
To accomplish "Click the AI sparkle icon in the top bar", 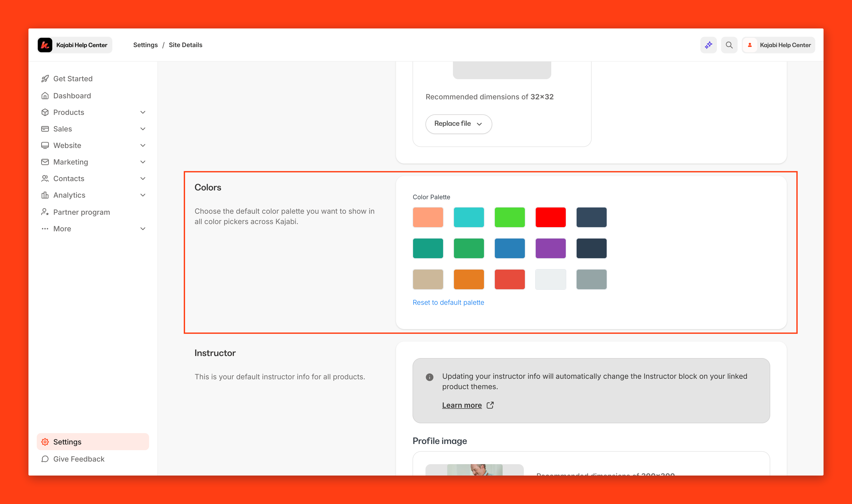I will 709,45.
